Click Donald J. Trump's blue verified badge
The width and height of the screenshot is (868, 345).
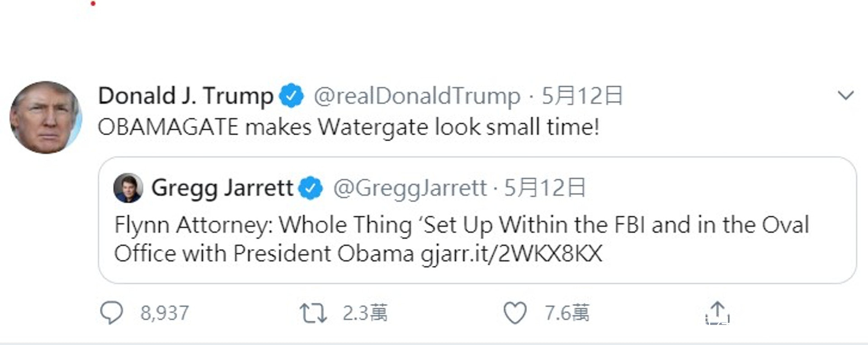coord(291,96)
